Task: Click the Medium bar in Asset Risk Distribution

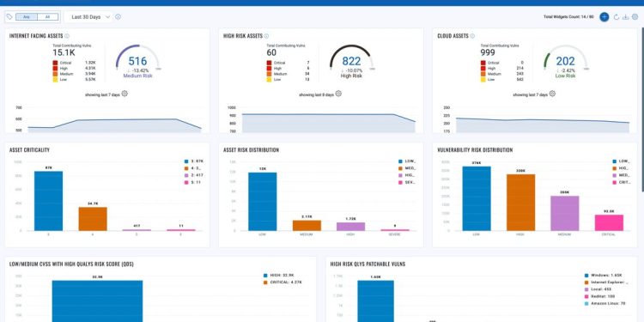Action: 307,226
